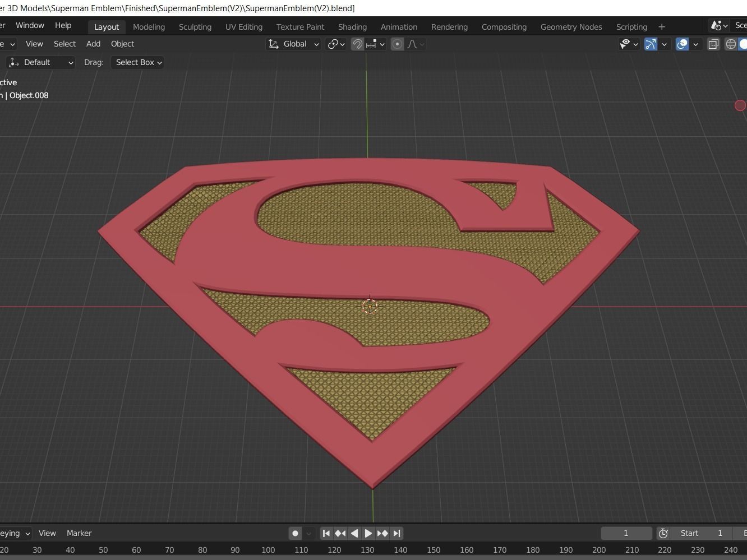The width and height of the screenshot is (747, 560).
Task: Expand the overlays options dropdown arrow
Action: pos(696,44)
